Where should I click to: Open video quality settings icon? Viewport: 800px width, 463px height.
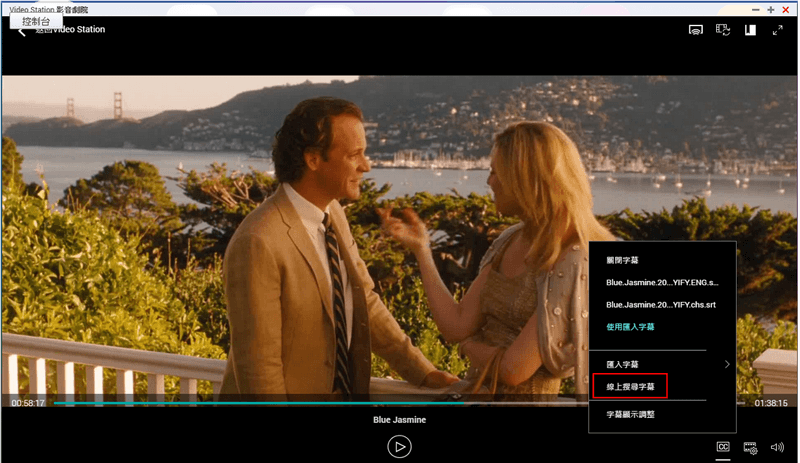(x=751, y=448)
